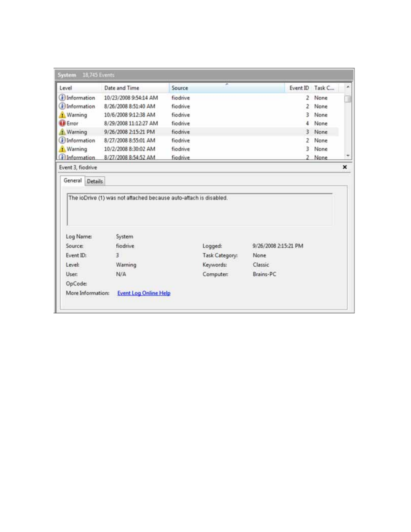Screen dimensions: 411x532
Task: Sort events by Task Category column
Action: pos(325,88)
